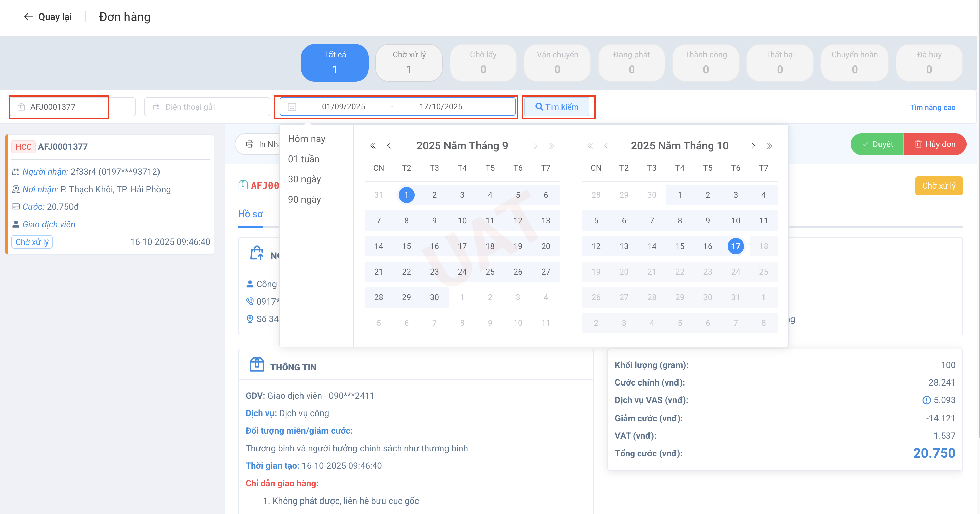The image size is (980, 514).
Task: Select day 15 in October calendar
Action: click(x=680, y=246)
